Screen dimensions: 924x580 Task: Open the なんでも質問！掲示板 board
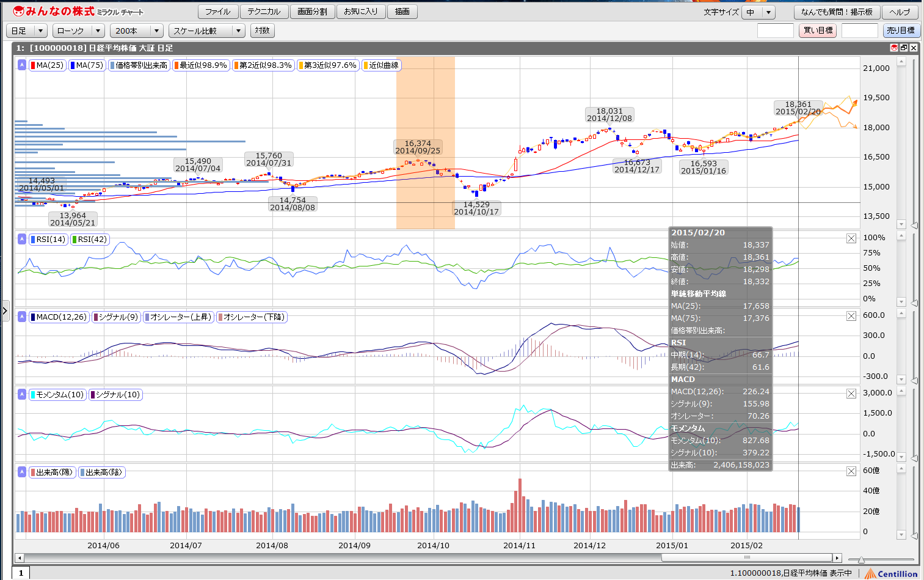tap(837, 12)
